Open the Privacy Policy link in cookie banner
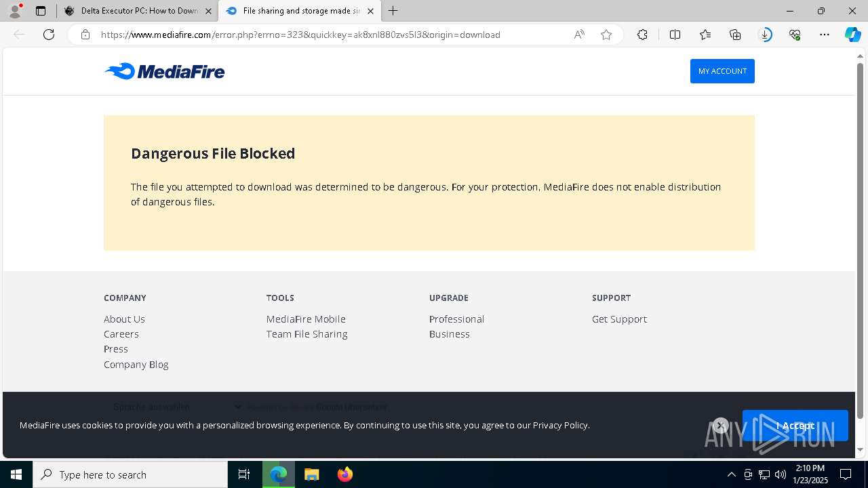The image size is (868, 488). 560,426
